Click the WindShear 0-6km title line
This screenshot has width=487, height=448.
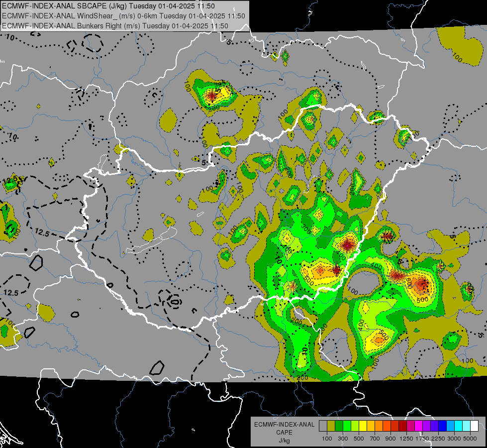click(x=123, y=16)
